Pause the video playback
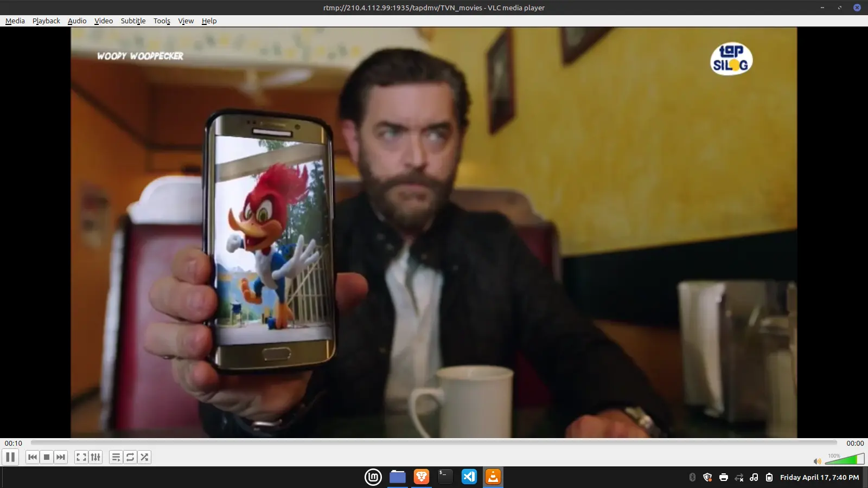 10,457
